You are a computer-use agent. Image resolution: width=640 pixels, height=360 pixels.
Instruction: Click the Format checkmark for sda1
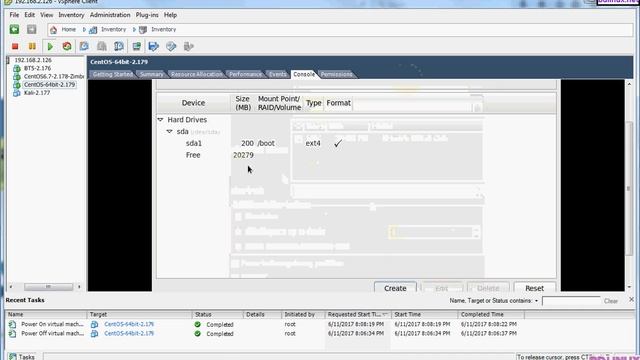click(x=338, y=143)
